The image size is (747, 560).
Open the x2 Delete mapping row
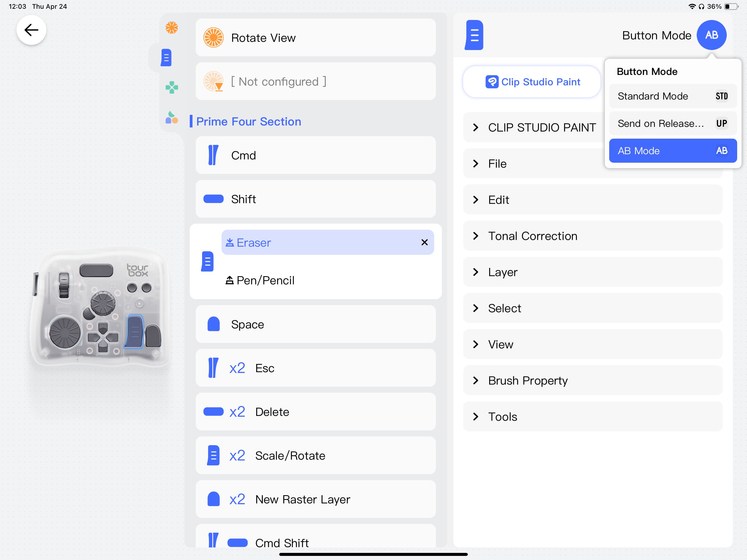[x=316, y=412]
